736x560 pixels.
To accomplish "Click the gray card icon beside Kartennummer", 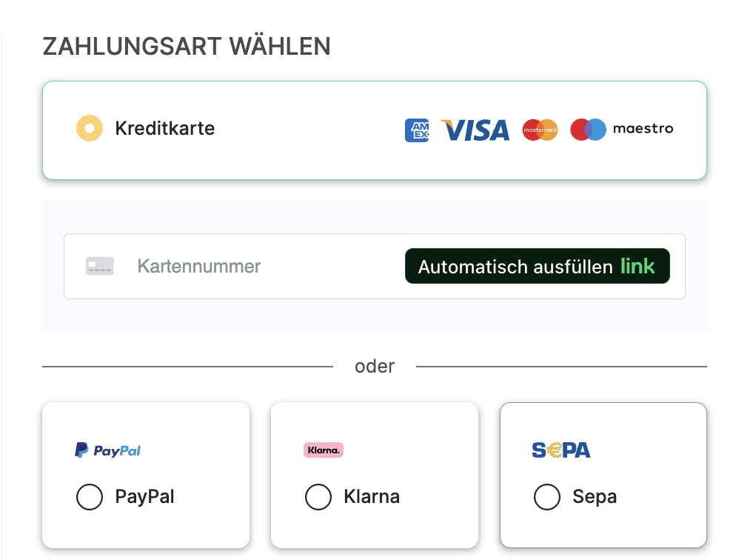I will (x=100, y=267).
